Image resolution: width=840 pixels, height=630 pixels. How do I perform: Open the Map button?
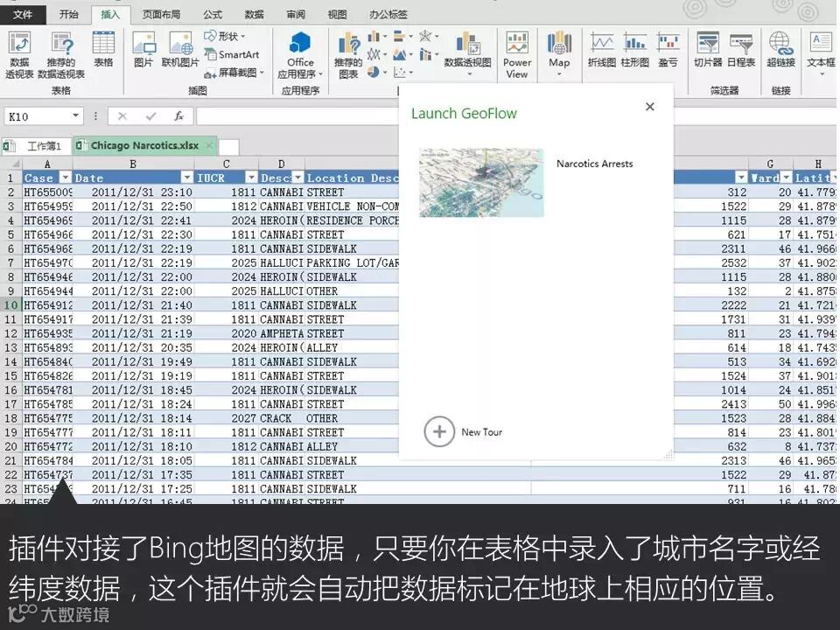[x=559, y=53]
